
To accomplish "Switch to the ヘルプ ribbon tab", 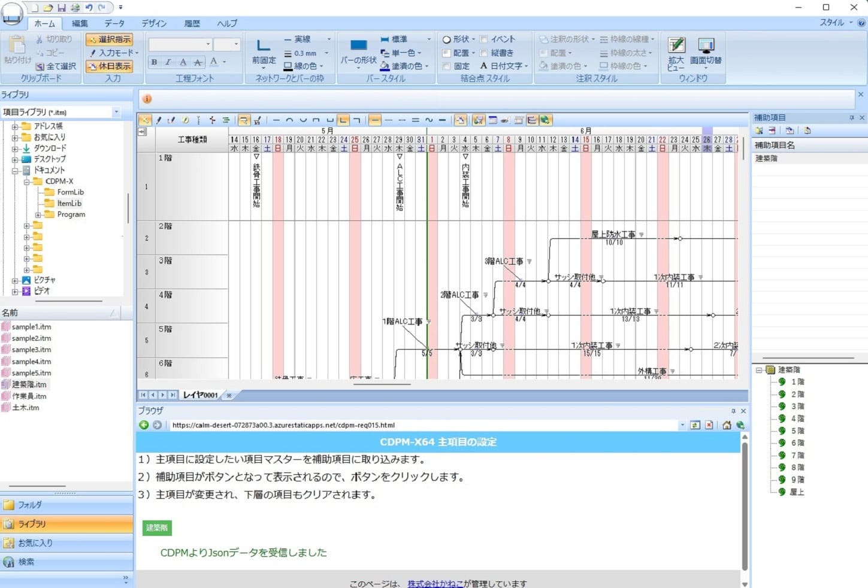I will (227, 23).
